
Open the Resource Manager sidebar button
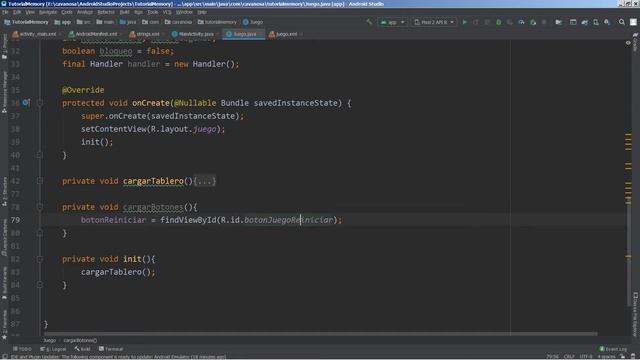[x=4, y=91]
